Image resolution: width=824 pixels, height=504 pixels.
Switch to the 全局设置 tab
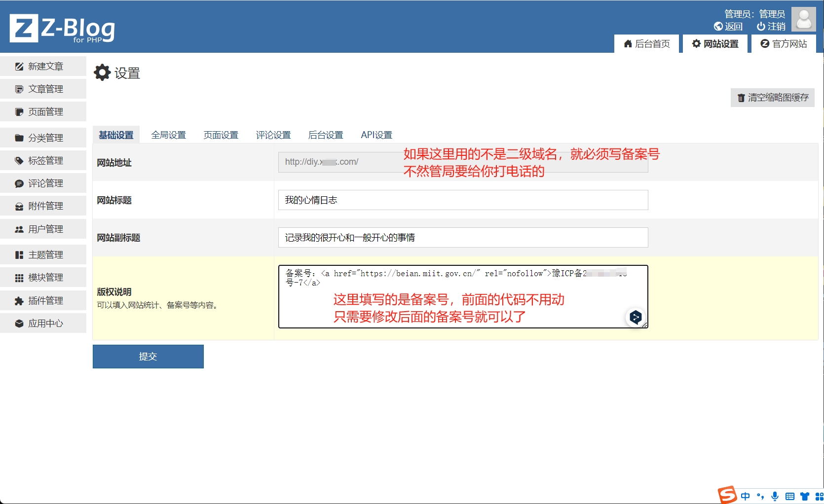[x=168, y=135]
